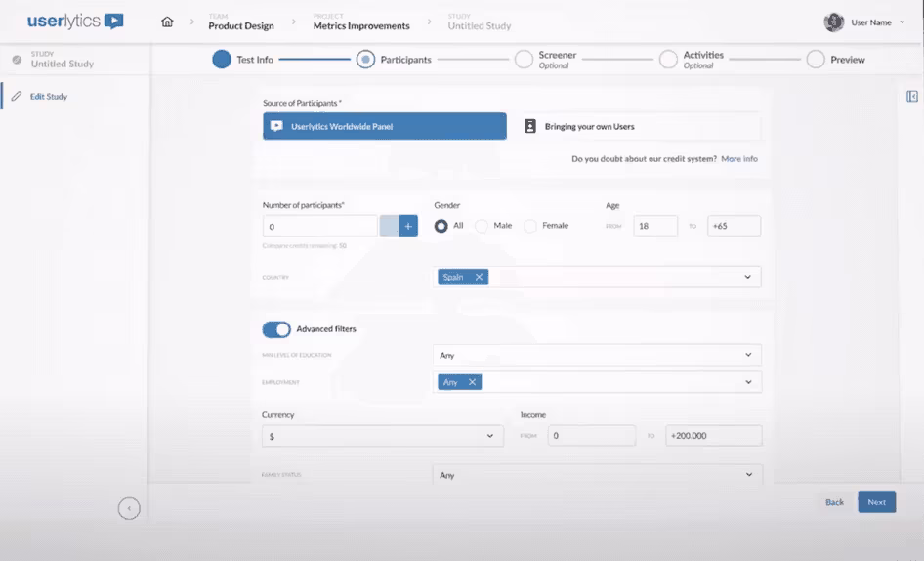Image resolution: width=924 pixels, height=561 pixels.
Task: Open the Currency dropdown
Action: coord(383,436)
